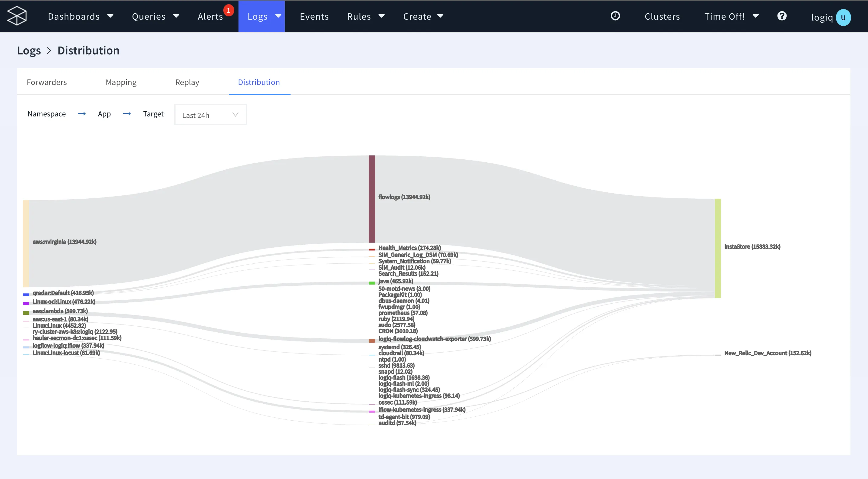Screen dimensions: 868x479
Task: Click the Linux-oci:Linux (476.22k) label
Action: pos(64,301)
